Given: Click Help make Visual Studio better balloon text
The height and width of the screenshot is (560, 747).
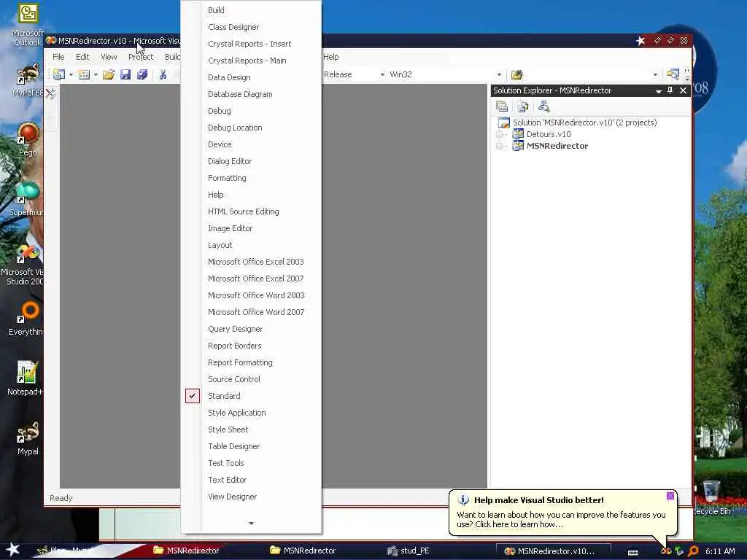Looking at the screenshot, I should (x=539, y=500).
